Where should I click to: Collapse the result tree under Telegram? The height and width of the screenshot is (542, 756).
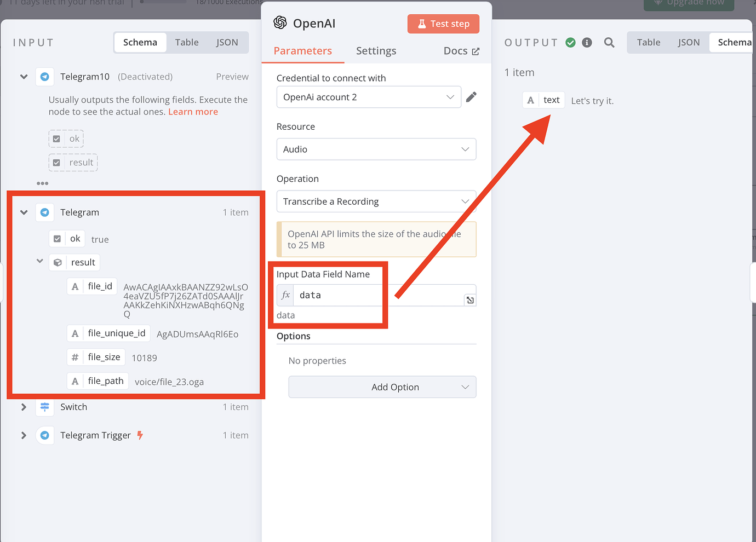39,261
